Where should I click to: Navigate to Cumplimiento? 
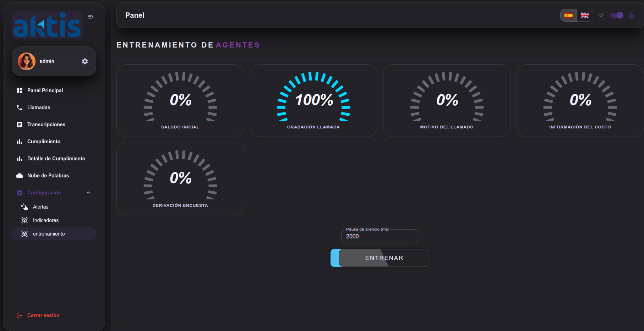[54, 142]
